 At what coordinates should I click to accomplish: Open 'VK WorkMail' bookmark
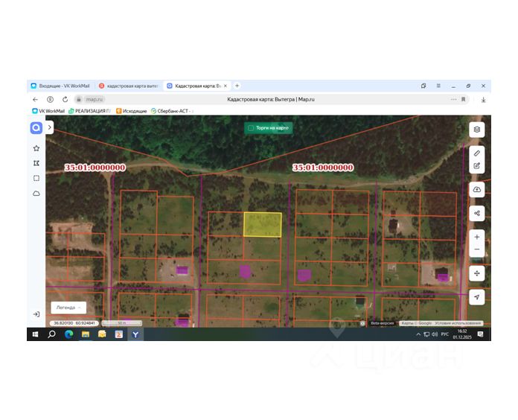[48, 111]
